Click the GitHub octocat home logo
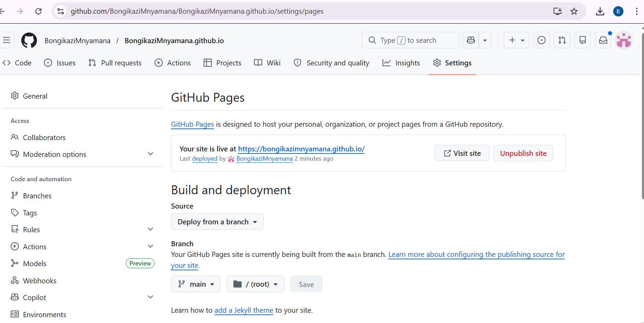This screenshot has height=323, width=644. click(x=29, y=40)
